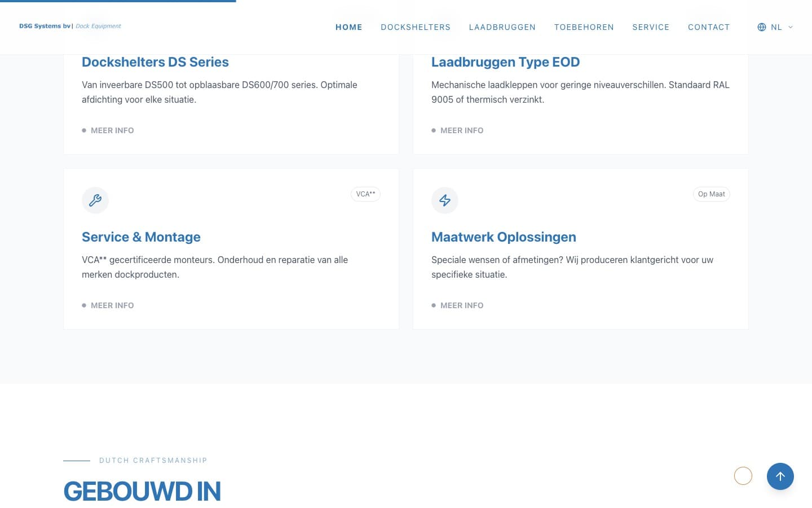
Task: Go to the SERVICE section via the navbar
Action: (x=651, y=27)
